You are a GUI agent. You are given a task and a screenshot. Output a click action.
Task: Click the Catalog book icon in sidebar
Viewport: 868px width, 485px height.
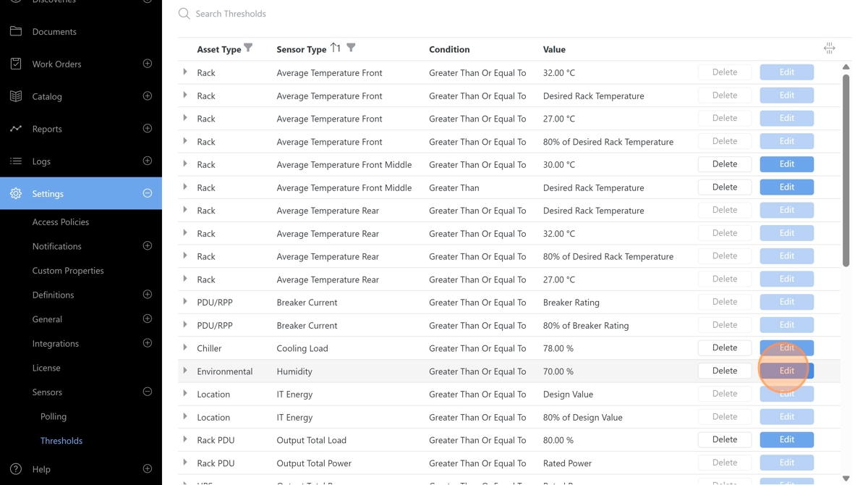16,96
